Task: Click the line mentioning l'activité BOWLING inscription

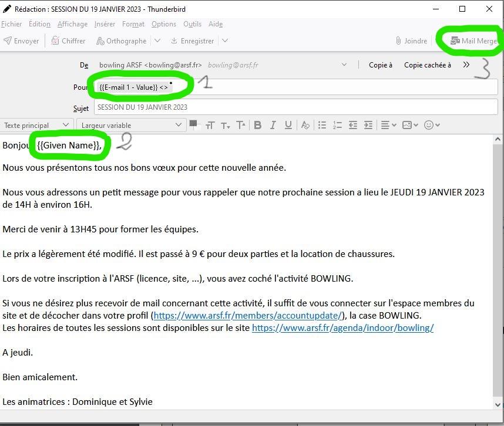Action: 178,279
